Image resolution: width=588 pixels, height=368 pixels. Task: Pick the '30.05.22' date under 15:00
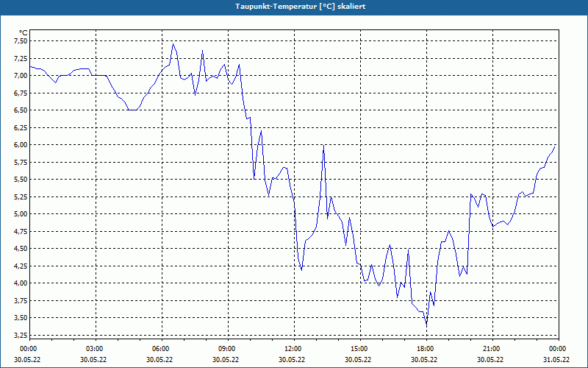coord(358,359)
